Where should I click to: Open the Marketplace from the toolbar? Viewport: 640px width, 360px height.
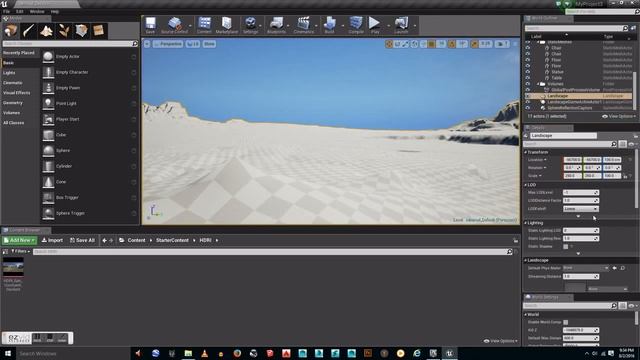227,25
